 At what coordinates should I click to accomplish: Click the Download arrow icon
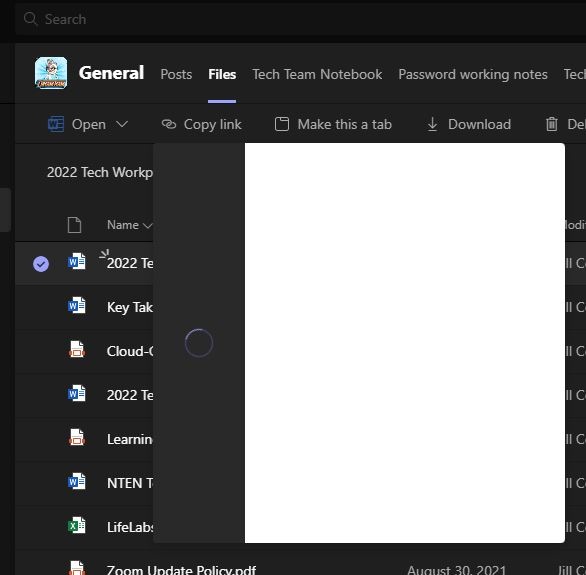[432, 124]
